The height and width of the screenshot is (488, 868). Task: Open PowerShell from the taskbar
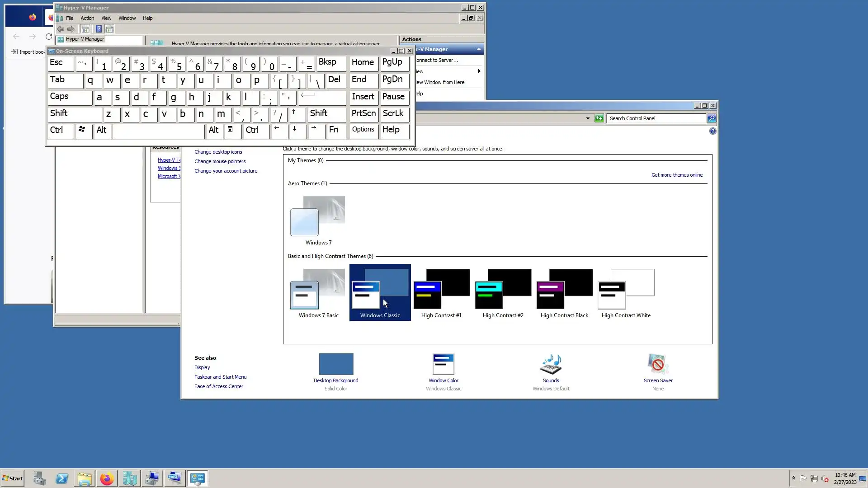tap(62, 479)
